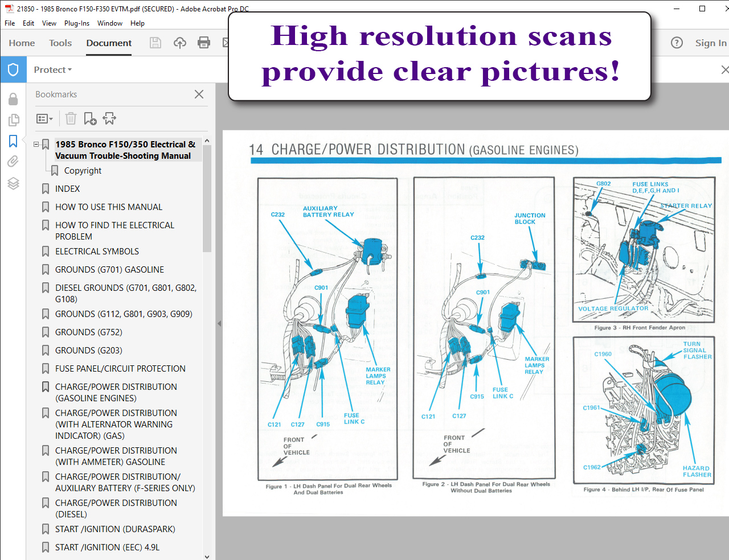Collapse the 1985 Bronco manual bookmark tree

pyautogui.click(x=36, y=145)
